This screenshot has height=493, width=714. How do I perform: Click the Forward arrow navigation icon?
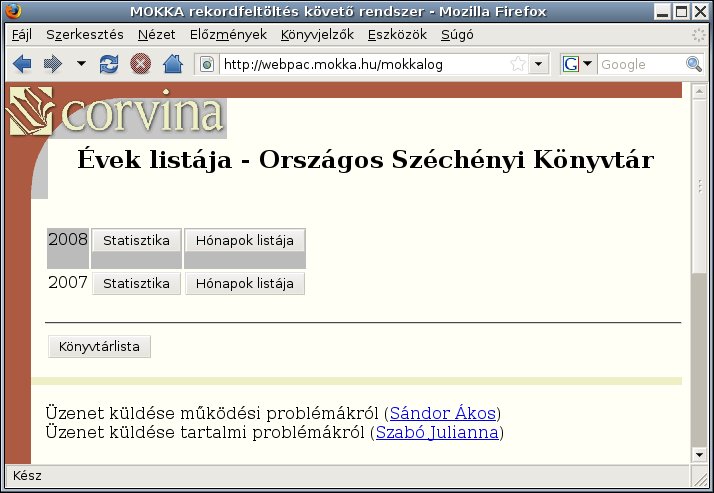(52, 65)
